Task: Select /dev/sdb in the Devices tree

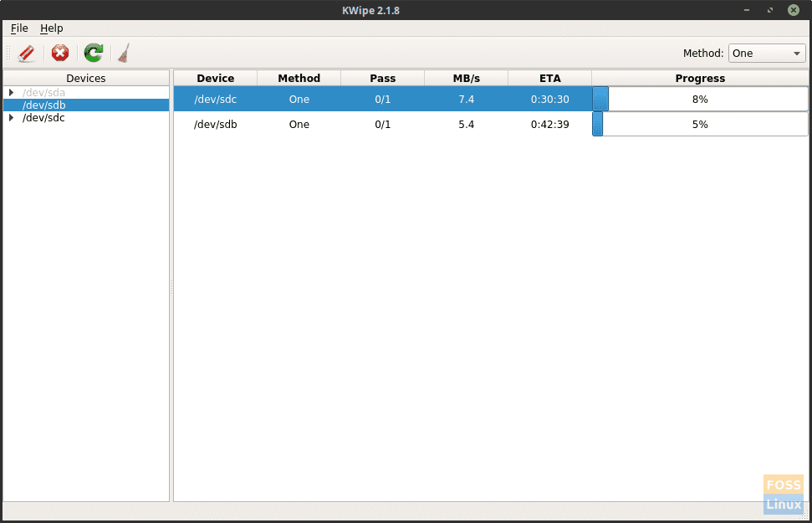Action: point(44,105)
